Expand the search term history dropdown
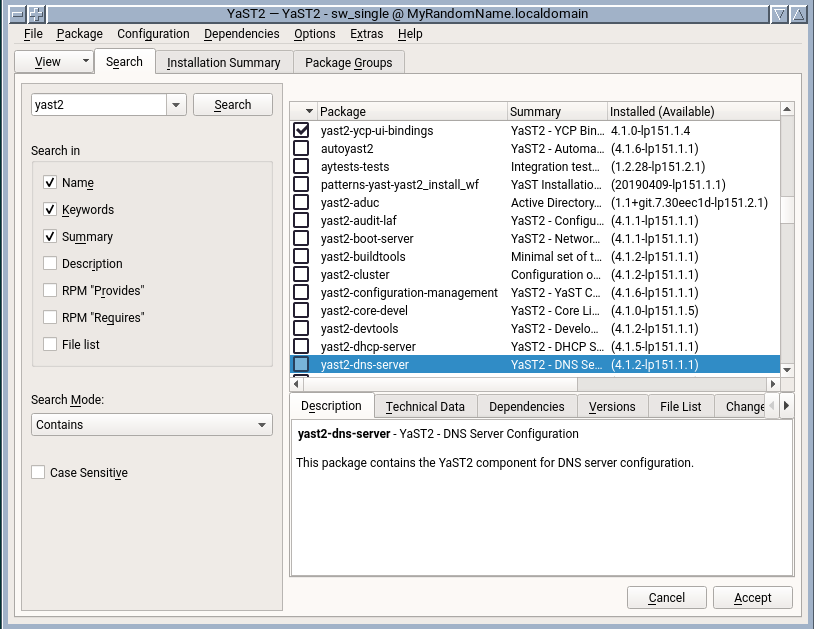Viewport: 814px width, 629px height. [x=176, y=105]
